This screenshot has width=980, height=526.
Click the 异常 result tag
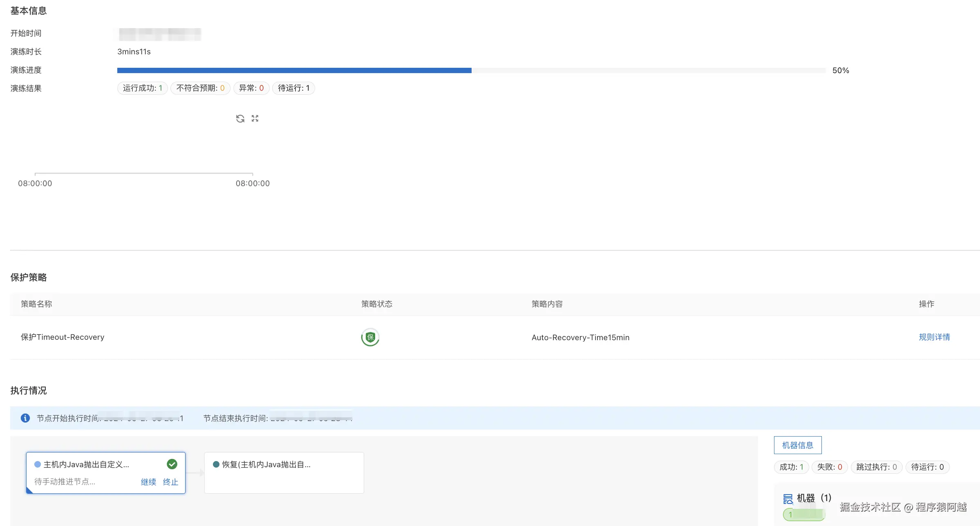[x=251, y=88]
